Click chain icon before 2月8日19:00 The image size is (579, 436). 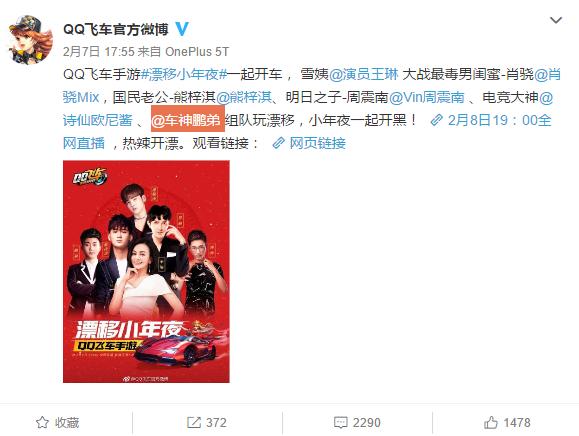tap(437, 120)
